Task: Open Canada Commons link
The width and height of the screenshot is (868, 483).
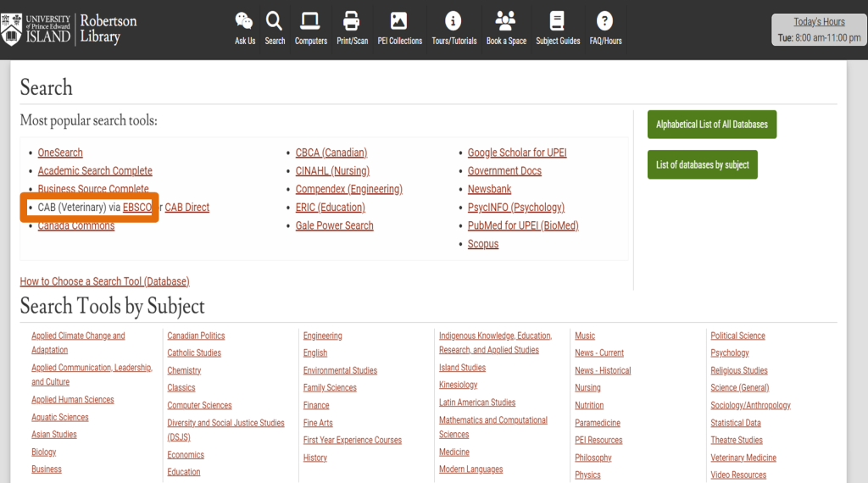Action: (x=75, y=225)
